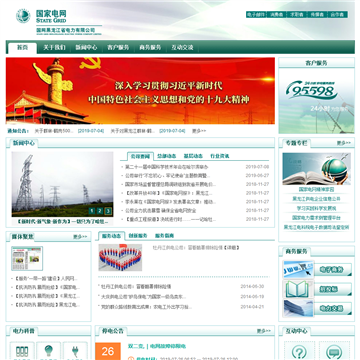Open the caption link 新时代·新气象·新作为
The height and width of the screenshot is (360, 360).
tap(62, 221)
